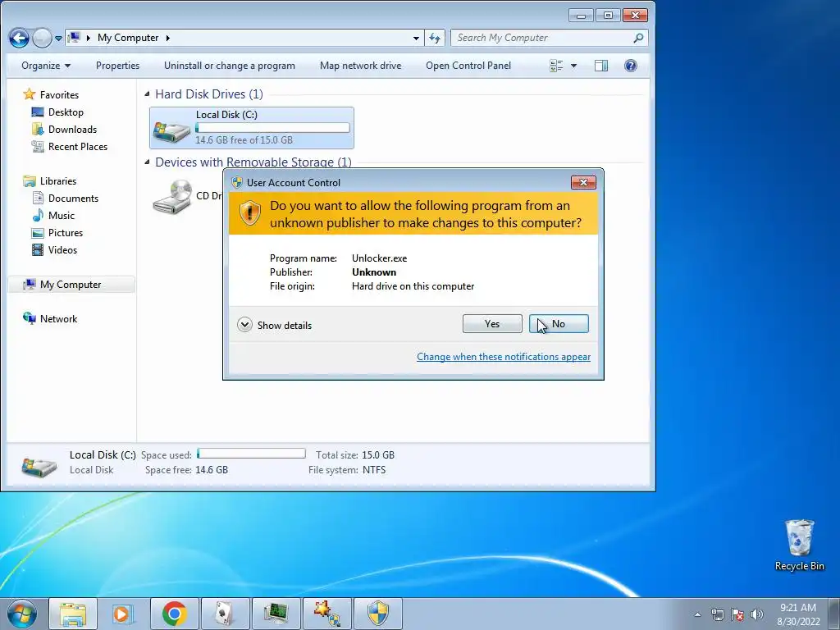Screen dimensions: 840x630
Task: Collapse Hard Disk Drives group
Action: pos(147,94)
